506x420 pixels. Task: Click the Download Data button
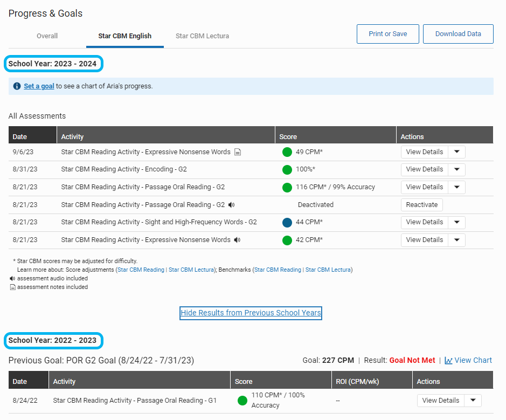click(458, 34)
